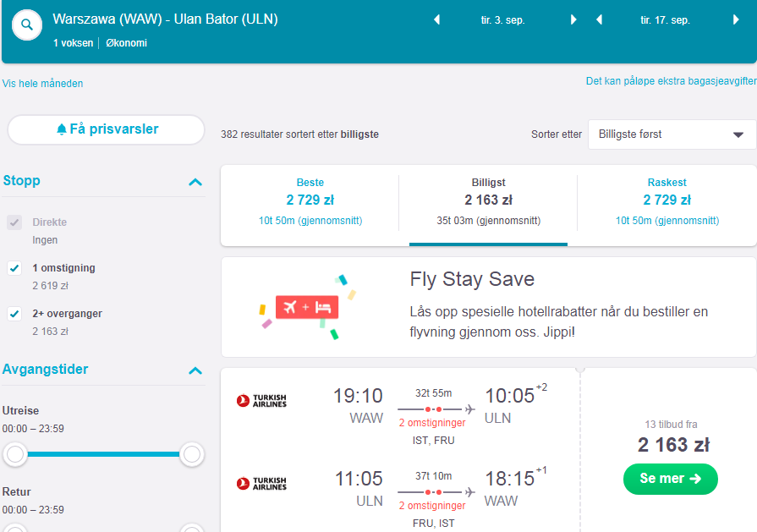Click the Turkish Airlines logo on outbound flight

click(261, 401)
